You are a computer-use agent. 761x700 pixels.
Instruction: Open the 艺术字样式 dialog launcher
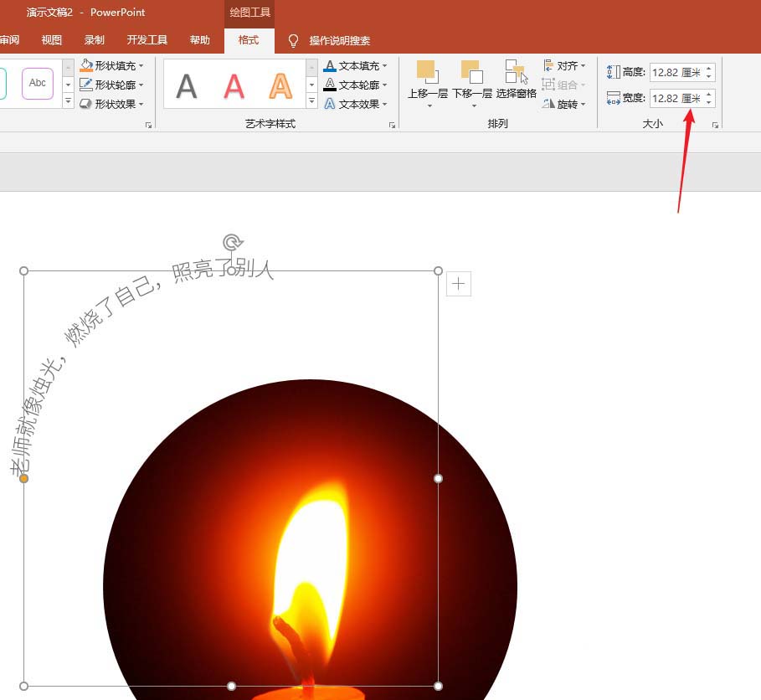point(392,126)
